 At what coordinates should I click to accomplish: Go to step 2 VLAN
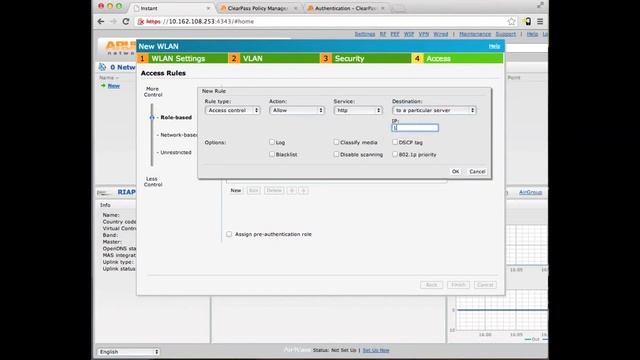274,58
